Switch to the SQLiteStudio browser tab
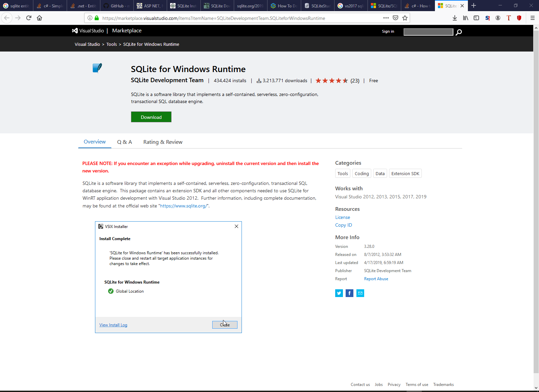This screenshot has width=539, height=392. 317,6
